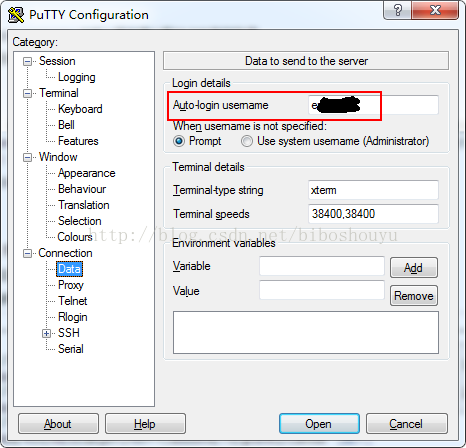Click the Value label
This screenshot has height=448, width=466.
186,291
